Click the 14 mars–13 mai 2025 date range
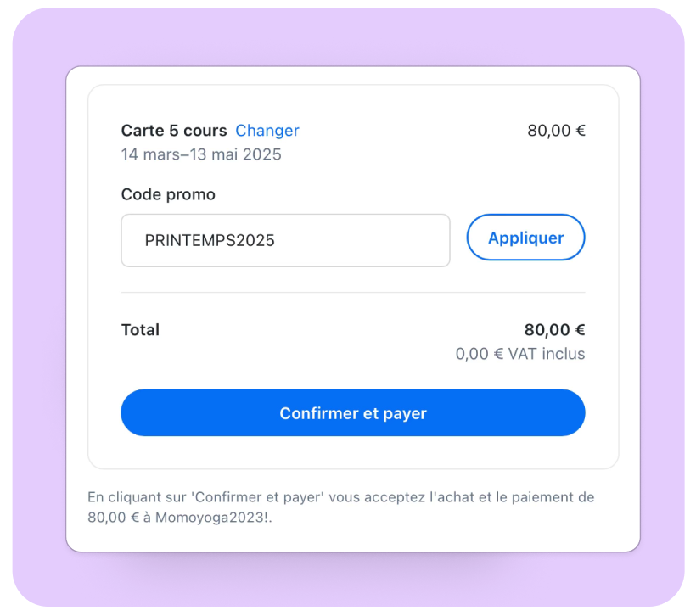This screenshot has width=696, height=616. (x=201, y=154)
